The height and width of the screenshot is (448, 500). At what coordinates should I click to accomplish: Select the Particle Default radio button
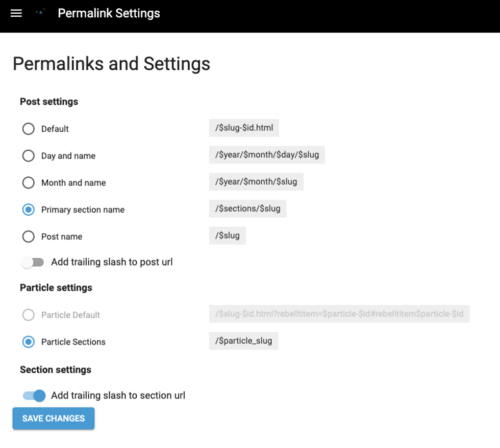(x=29, y=315)
